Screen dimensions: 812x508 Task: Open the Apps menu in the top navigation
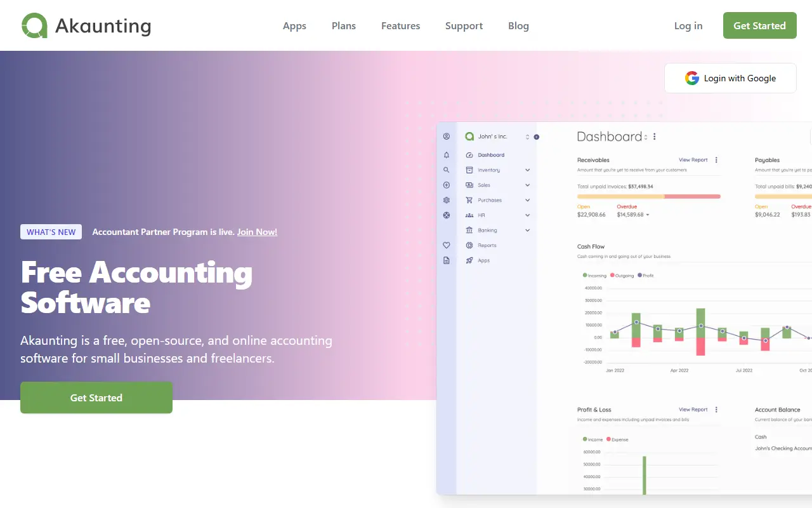pyautogui.click(x=294, y=26)
